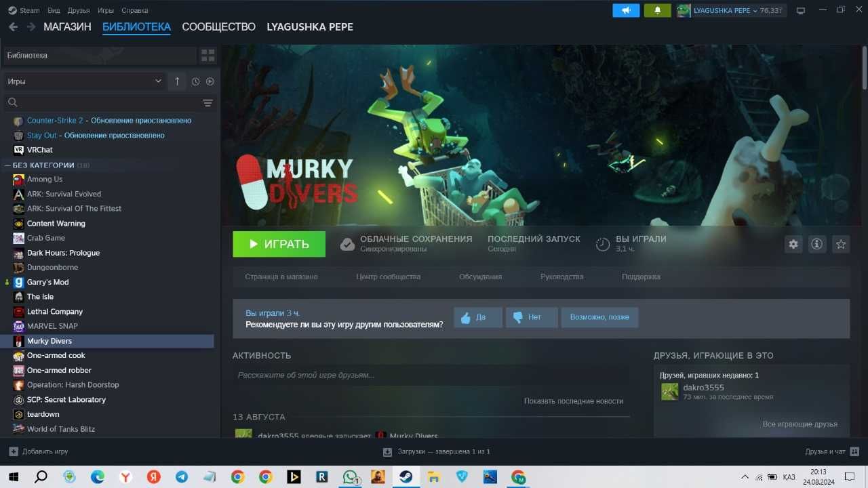The width and height of the screenshot is (868, 488).
Task: Launch game with ИГРАТЬ button
Action: pos(279,244)
